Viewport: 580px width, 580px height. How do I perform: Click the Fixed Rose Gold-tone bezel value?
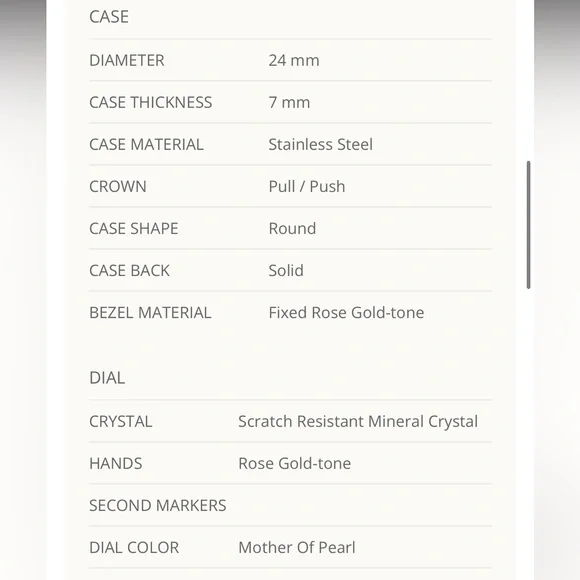click(x=346, y=313)
